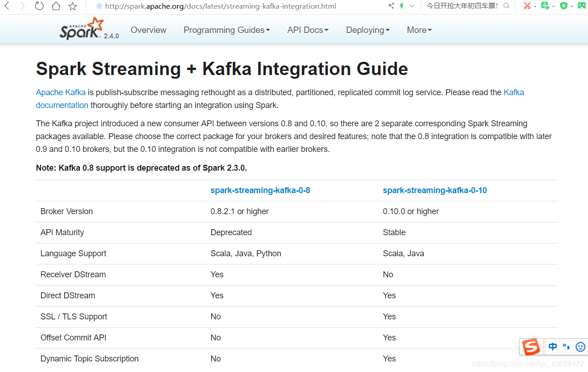Open the Apache Kafka link

61,92
